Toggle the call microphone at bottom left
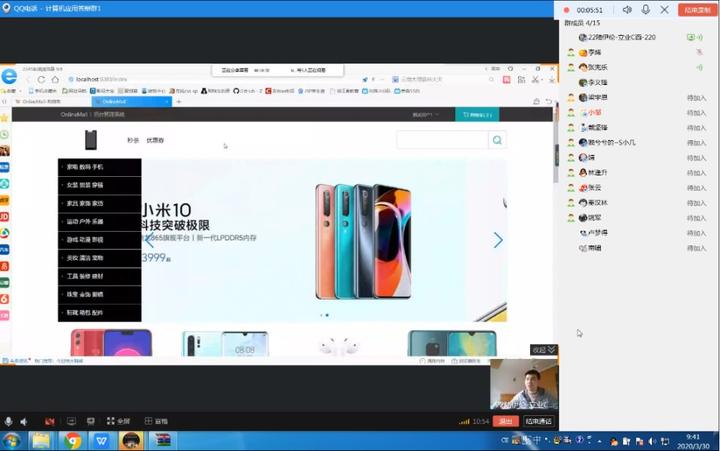Image resolution: width=720 pixels, height=451 pixels. (9, 421)
